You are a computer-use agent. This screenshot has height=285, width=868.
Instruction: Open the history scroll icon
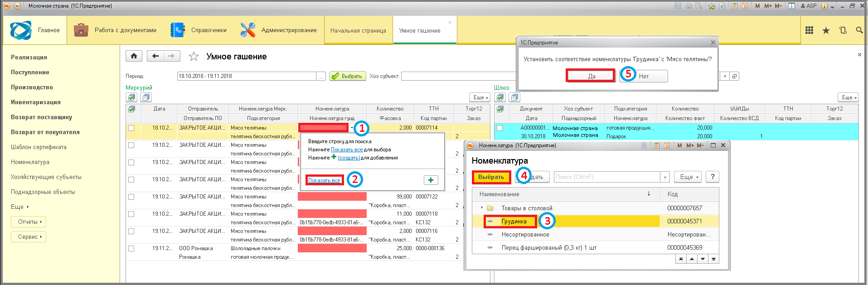(843, 30)
